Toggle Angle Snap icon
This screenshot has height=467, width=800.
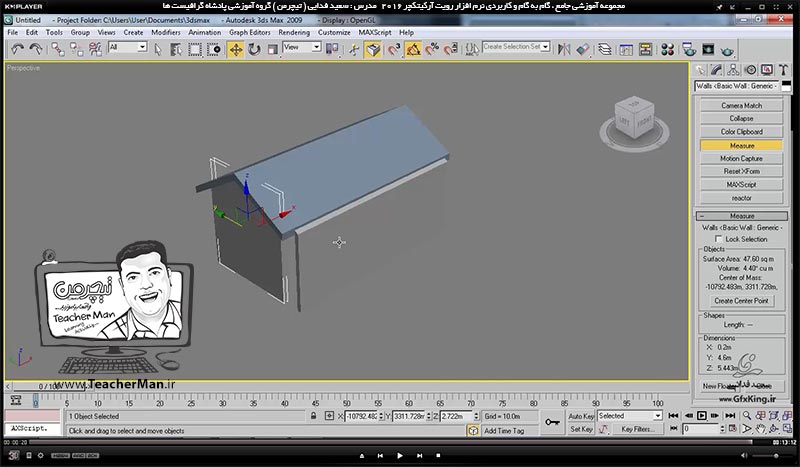[x=413, y=49]
